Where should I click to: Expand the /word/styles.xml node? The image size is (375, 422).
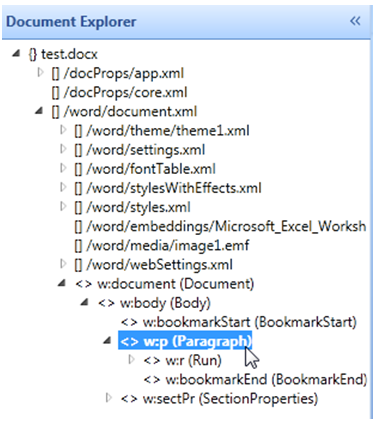(63, 207)
